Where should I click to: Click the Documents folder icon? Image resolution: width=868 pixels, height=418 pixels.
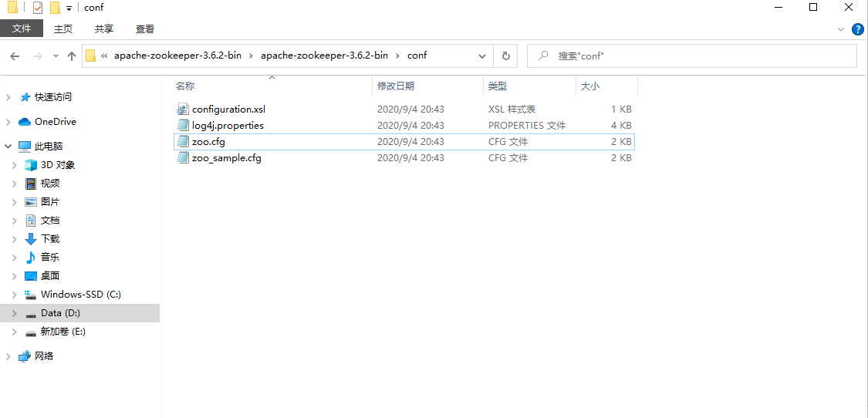31,221
